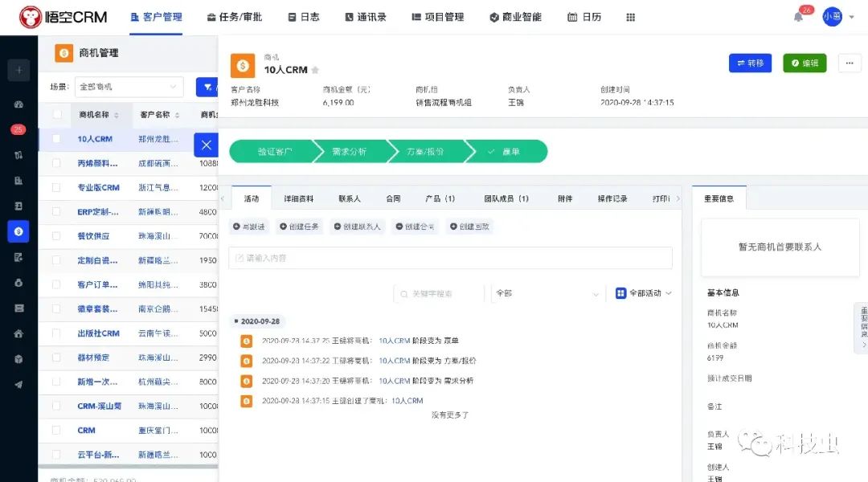868x482 pixels.
Task: Close the detail panel with the blue X
Action: point(207,145)
